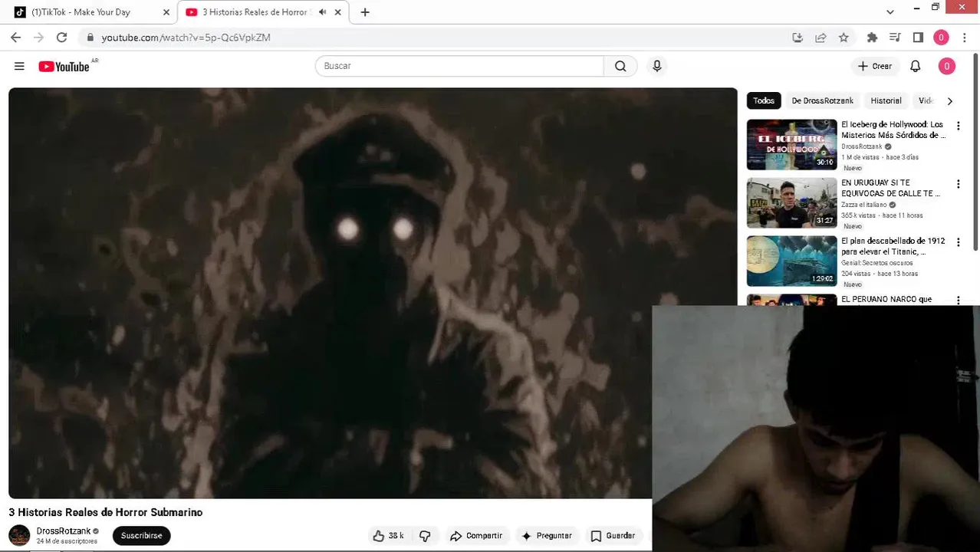The height and width of the screenshot is (552, 980).
Task: Open EN URUGUAY SI TE EQUIVOCAS thumbnail
Action: [x=792, y=202]
